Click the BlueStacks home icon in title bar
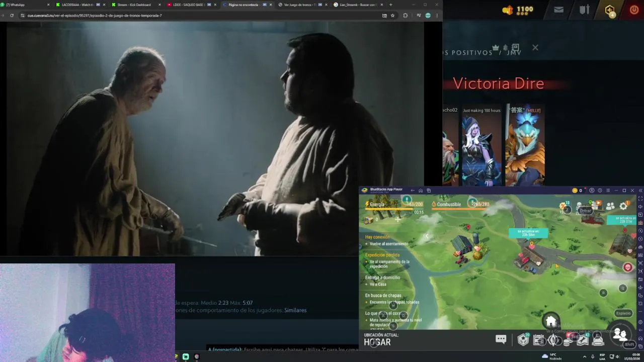 421,191
